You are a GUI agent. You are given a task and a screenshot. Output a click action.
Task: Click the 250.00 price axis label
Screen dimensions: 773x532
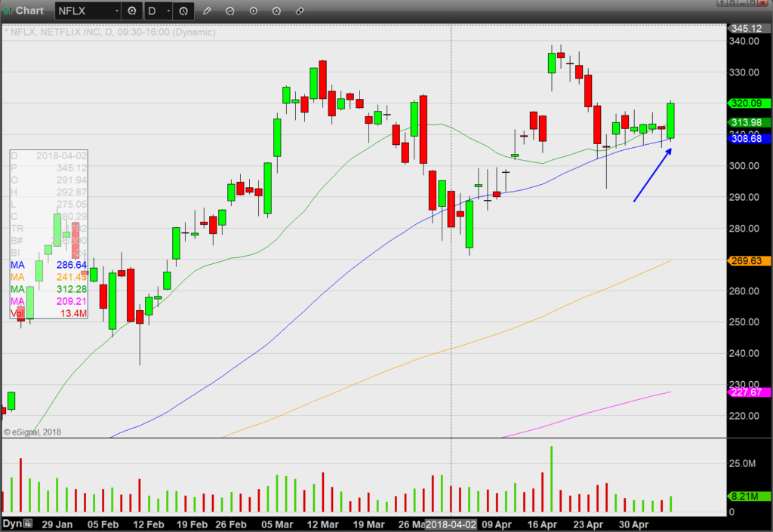(x=744, y=321)
